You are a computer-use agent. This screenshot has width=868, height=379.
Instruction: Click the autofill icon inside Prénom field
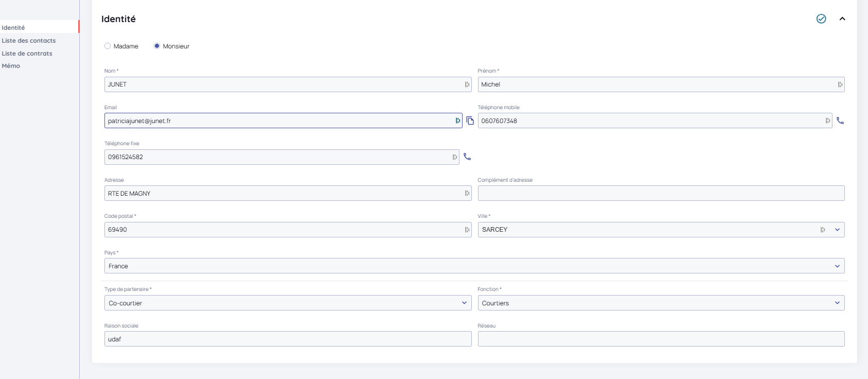coord(840,84)
